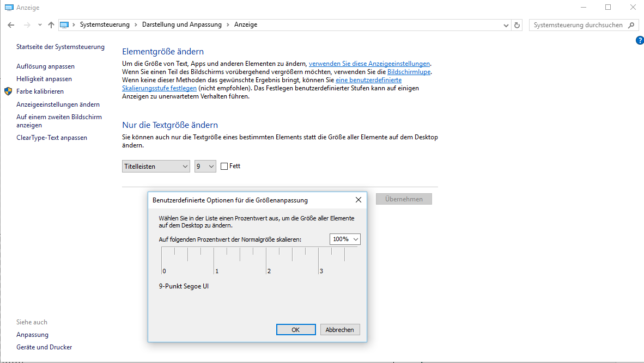Select Anzeige in the breadcrumb
Screen dimensions: 644x363
[x=246, y=24]
